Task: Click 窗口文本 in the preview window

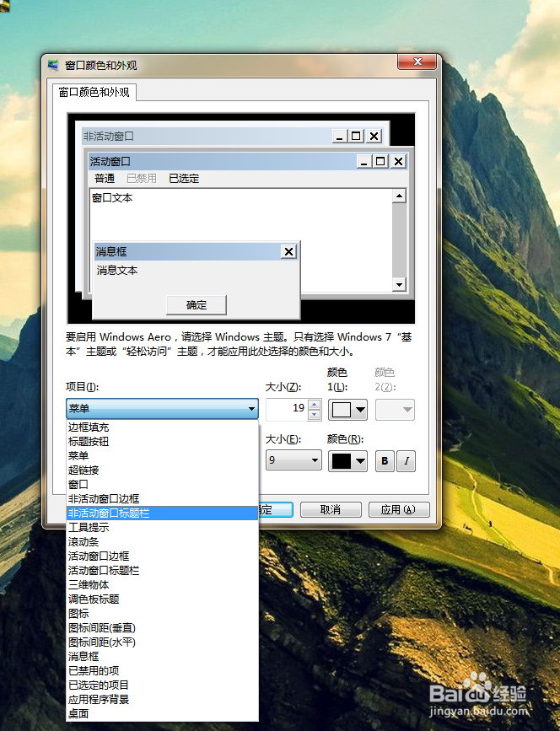Action: [x=112, y=197]
